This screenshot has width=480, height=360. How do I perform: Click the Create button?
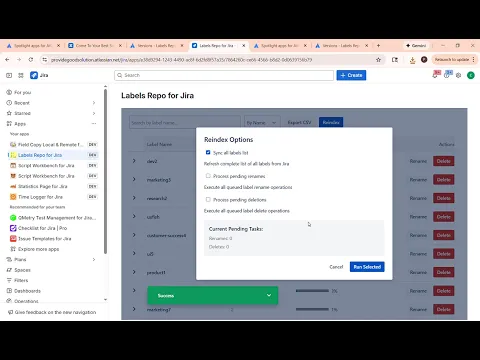point(351,75)
